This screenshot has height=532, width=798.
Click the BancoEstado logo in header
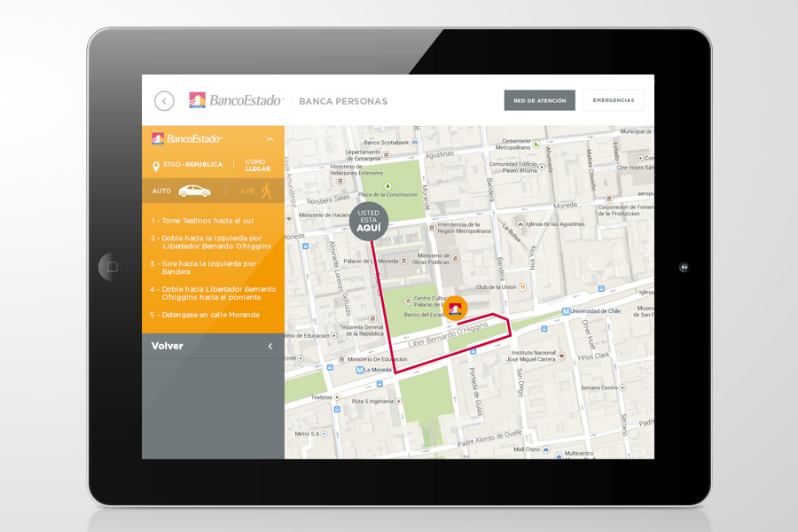click(236, 101)
